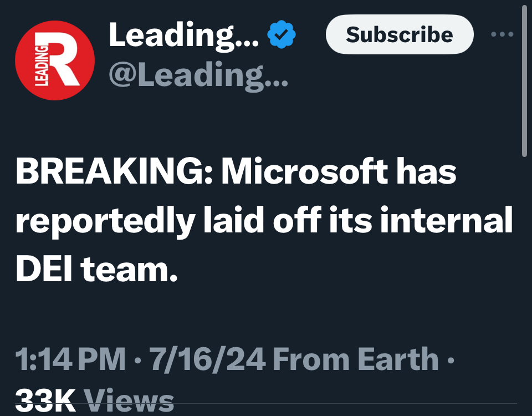Click the vertical LEADING text in logo
532x416 pixels.
(42, 65)
